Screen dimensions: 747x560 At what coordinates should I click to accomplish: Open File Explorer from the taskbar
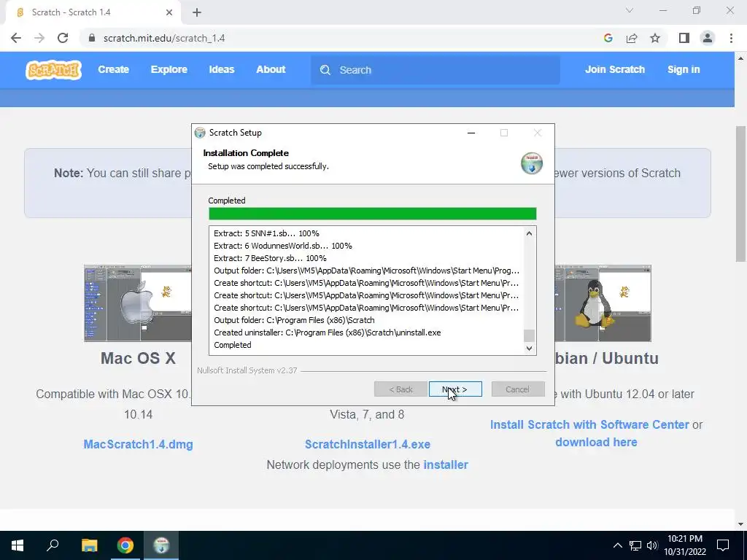pos(89,545)
